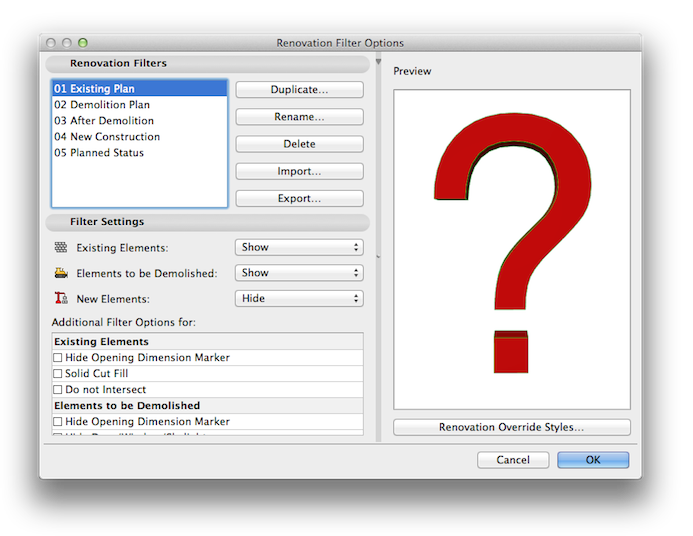Open Renovation Override Styles...
The width and height of the screenshot is (693, 536).
click(512, 427)
